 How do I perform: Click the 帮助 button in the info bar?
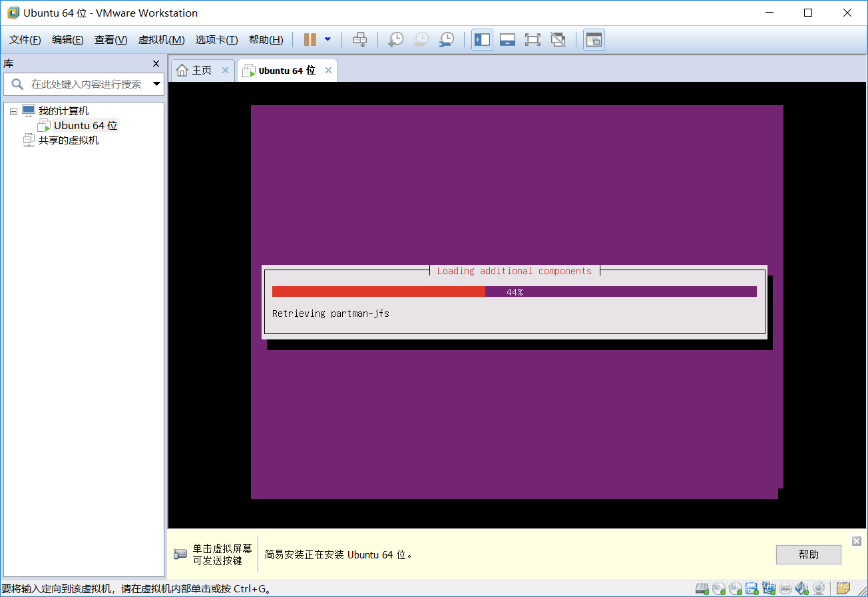tap(809, 554)
